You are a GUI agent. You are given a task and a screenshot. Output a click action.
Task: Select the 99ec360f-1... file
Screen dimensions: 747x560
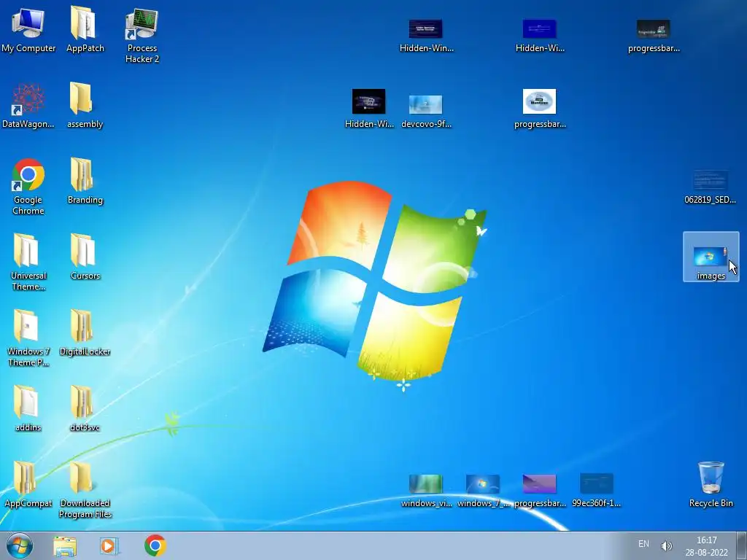pos(596,491)
